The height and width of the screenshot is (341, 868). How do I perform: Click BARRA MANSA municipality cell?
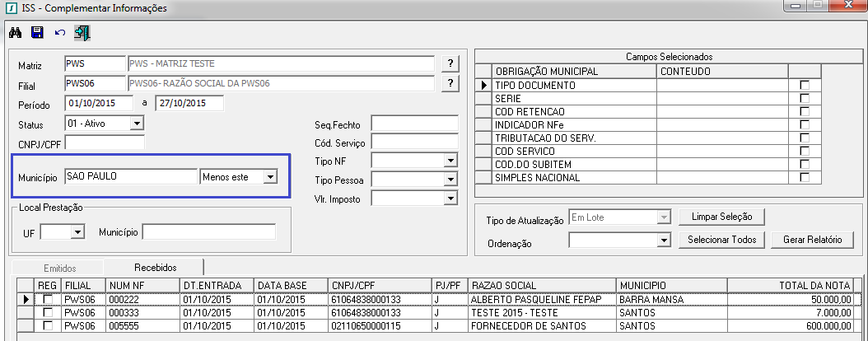click(671, 300)
